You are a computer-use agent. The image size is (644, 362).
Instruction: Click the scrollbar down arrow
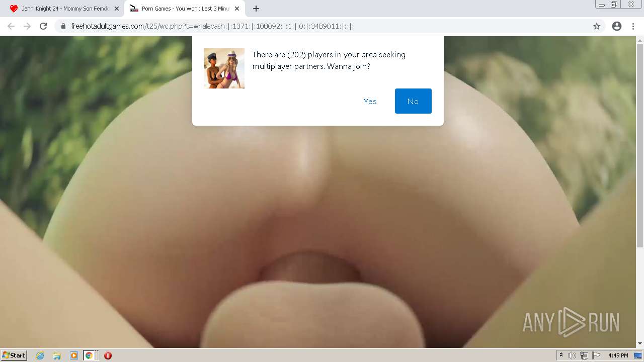click(640, 344)
